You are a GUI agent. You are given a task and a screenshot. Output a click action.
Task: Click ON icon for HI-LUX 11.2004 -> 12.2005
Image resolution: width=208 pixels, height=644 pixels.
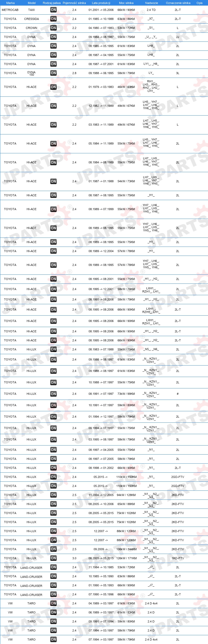point(53,495)
